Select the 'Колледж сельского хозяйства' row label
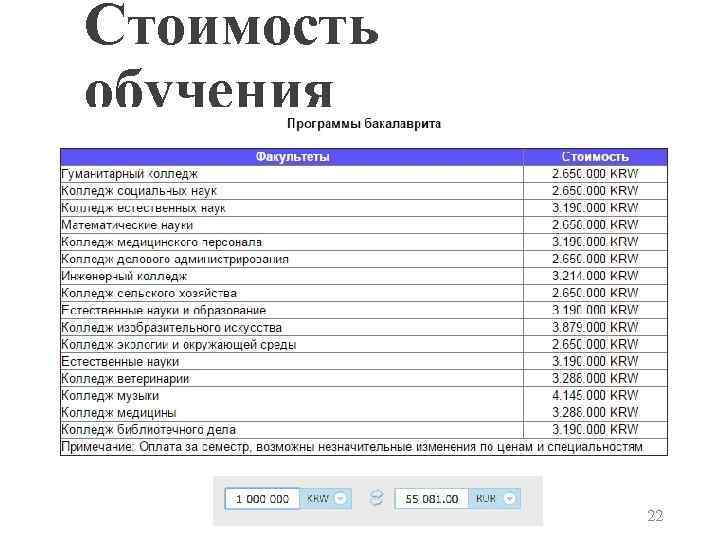Viewport: 720px width, 540px height. [149, 293]
